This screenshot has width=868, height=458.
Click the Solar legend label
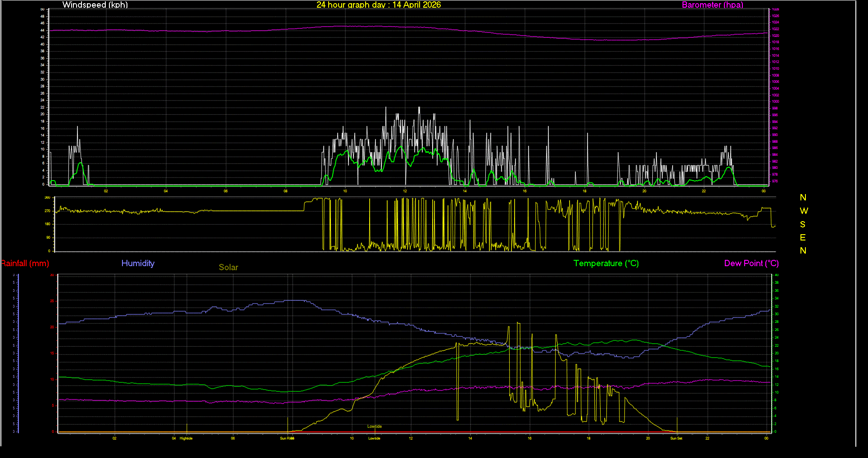point(228,267)
